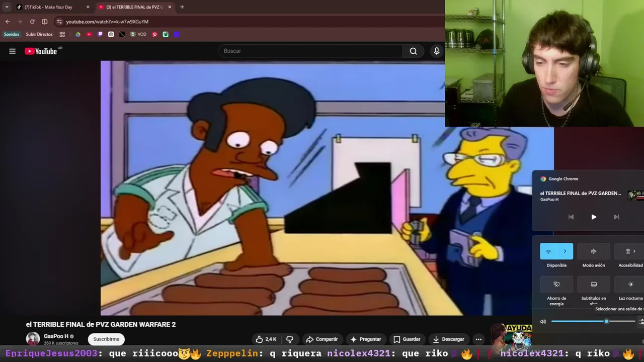Open the Sonidos bookmark
Image resolution: width=644 pixels, height=362 pixels.
pyautogui.click(x=12, y=34)
